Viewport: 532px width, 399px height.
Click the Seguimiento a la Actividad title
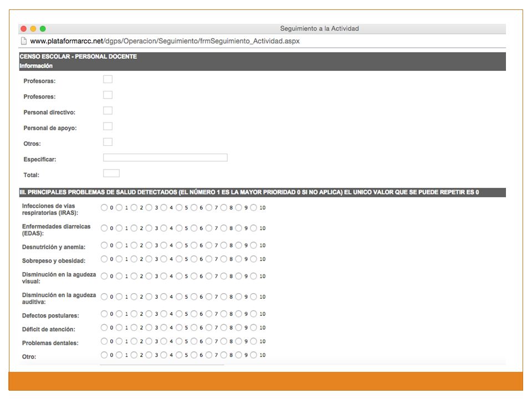pos(319,28)
